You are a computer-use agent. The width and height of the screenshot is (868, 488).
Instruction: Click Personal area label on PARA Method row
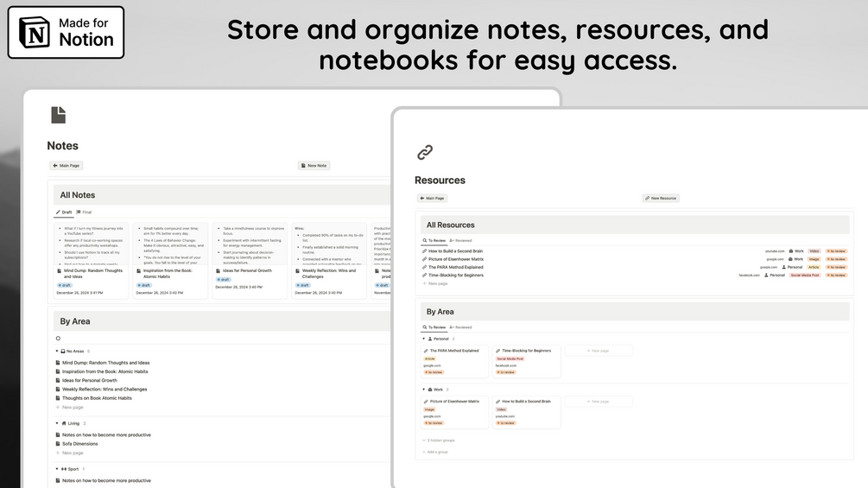[x=792, y=267]
